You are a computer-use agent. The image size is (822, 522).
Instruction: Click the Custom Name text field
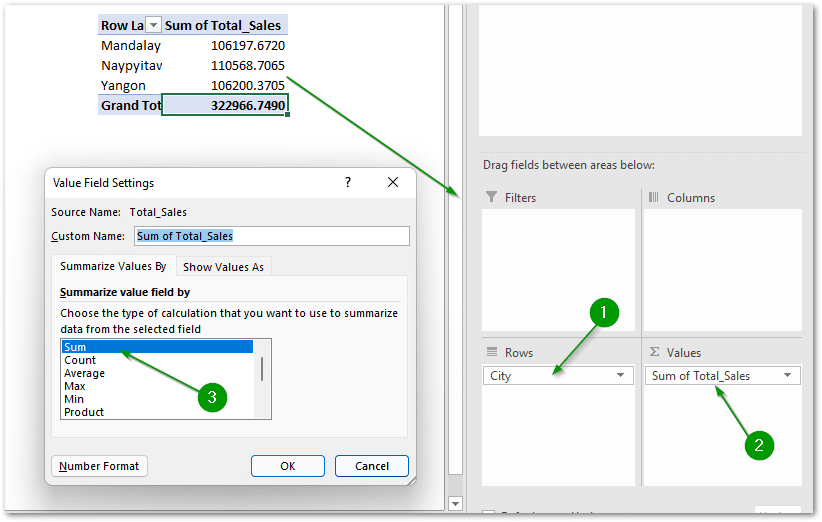pyautogui.click(x=271, y=236)
